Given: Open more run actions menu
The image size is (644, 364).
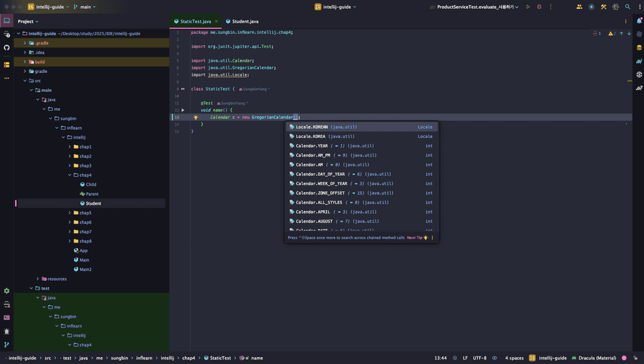Looking at the screenshot, I should [551, 7].
